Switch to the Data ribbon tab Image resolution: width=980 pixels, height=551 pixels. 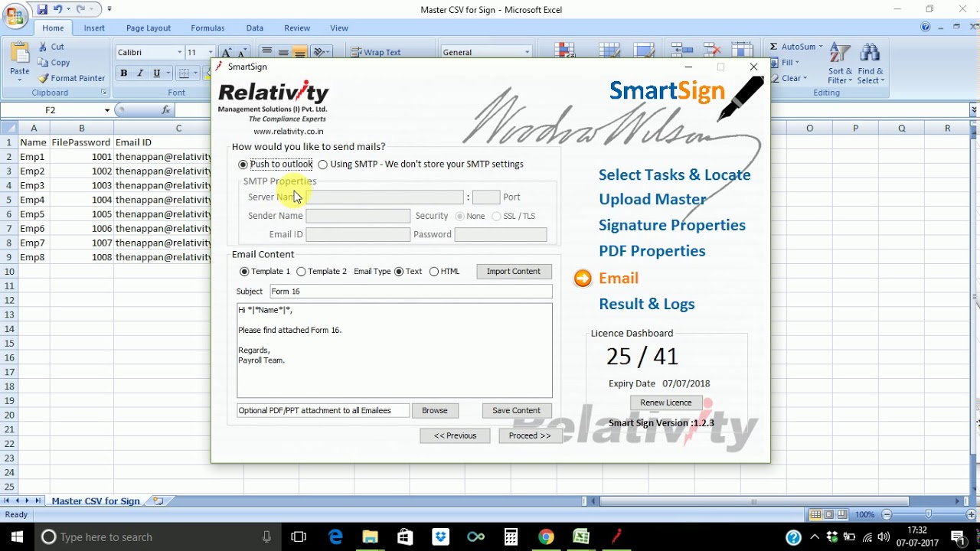[x=255, y=28]
